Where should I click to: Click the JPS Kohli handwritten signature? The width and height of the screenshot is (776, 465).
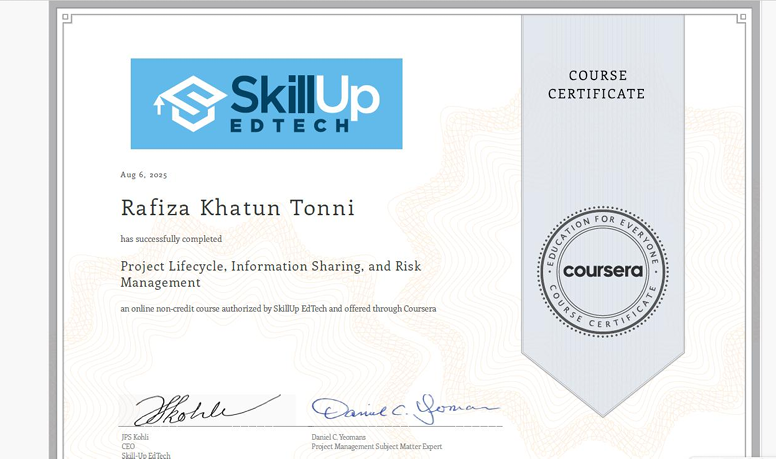coord(203,409)
